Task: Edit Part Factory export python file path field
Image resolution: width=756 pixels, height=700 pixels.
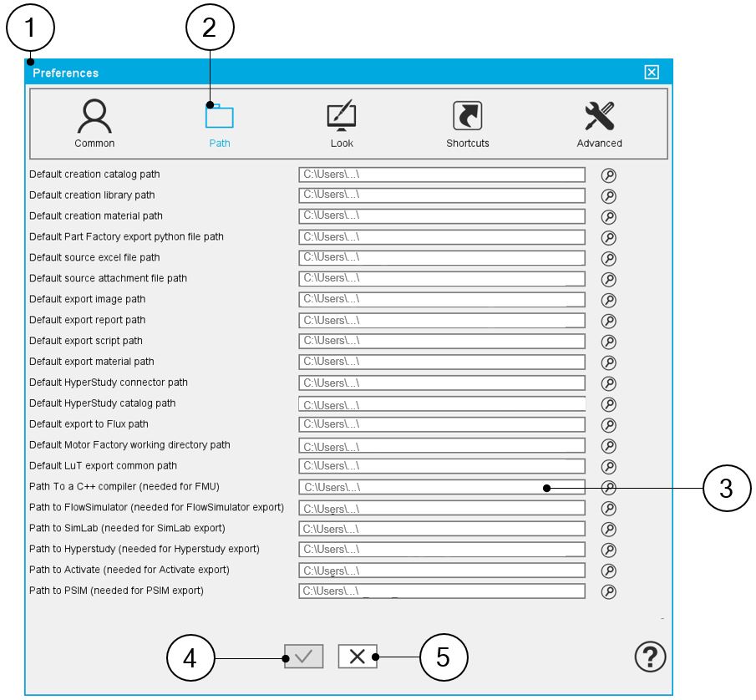Action: tap(442, 237)
